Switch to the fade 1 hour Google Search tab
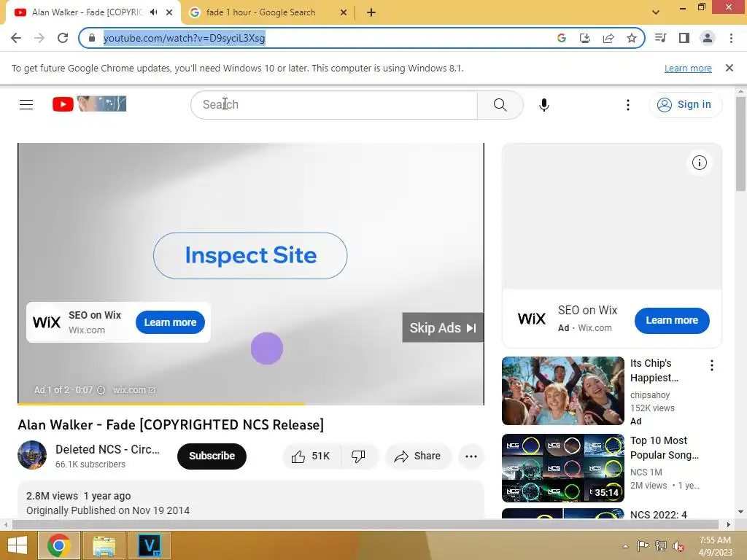Image resolution: width=747 pixels, height=560 pixels. 260,12
